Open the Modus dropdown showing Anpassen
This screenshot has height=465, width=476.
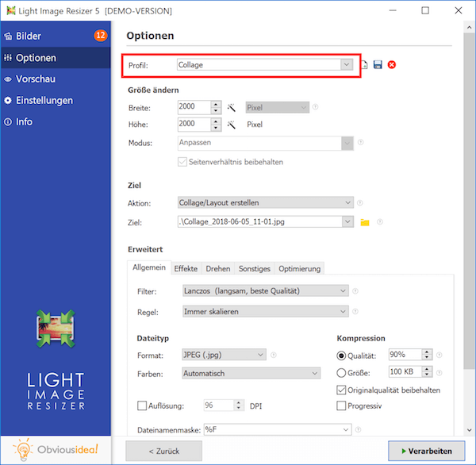click(266, 143)
